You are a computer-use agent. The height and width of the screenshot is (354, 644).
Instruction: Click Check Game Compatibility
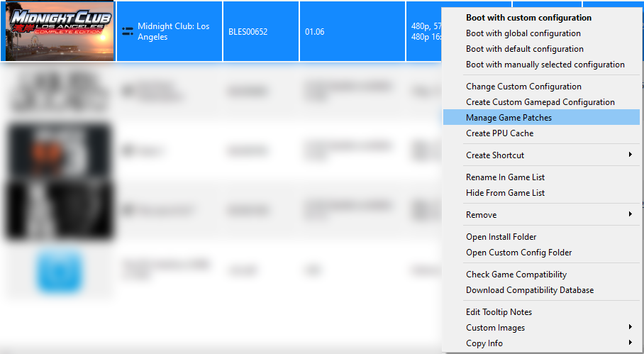[516, 275]
